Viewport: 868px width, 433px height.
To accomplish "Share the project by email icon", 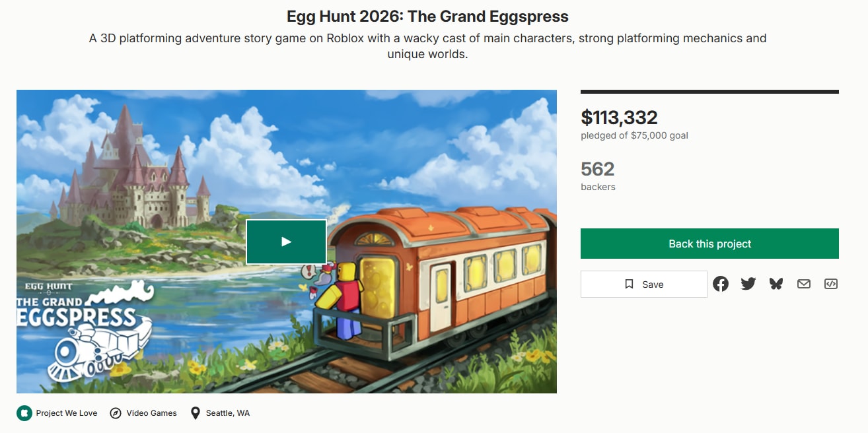I will tap(803, 284).
